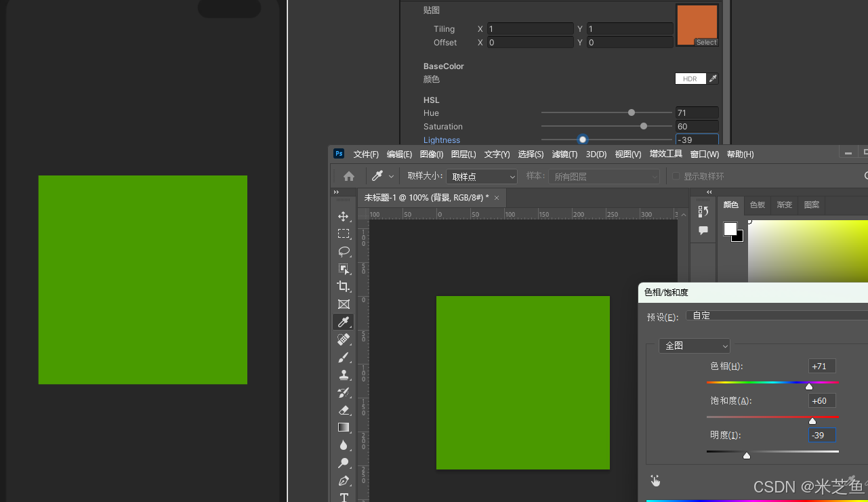Viewport: 868px width, 502px height.
Task: Open the 文字(Y) menu
Action: pos(497,154)
